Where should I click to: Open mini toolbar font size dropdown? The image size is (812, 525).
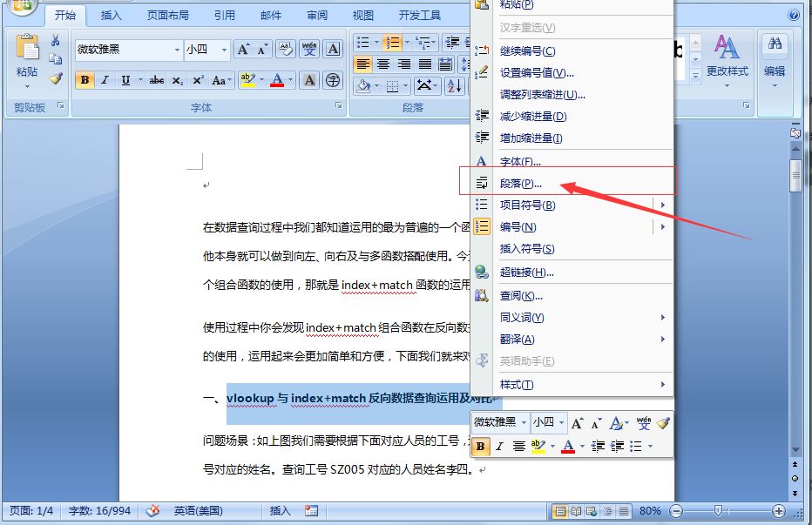point(561,423)
